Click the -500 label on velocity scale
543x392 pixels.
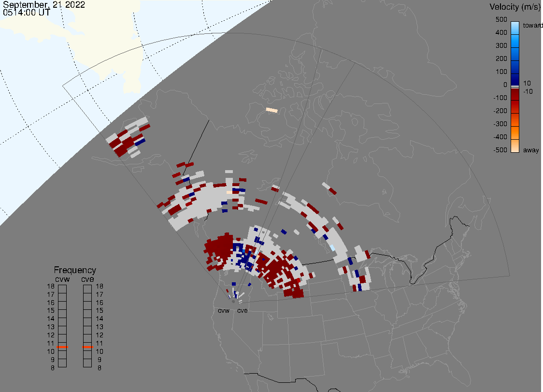tap(500, 150)
